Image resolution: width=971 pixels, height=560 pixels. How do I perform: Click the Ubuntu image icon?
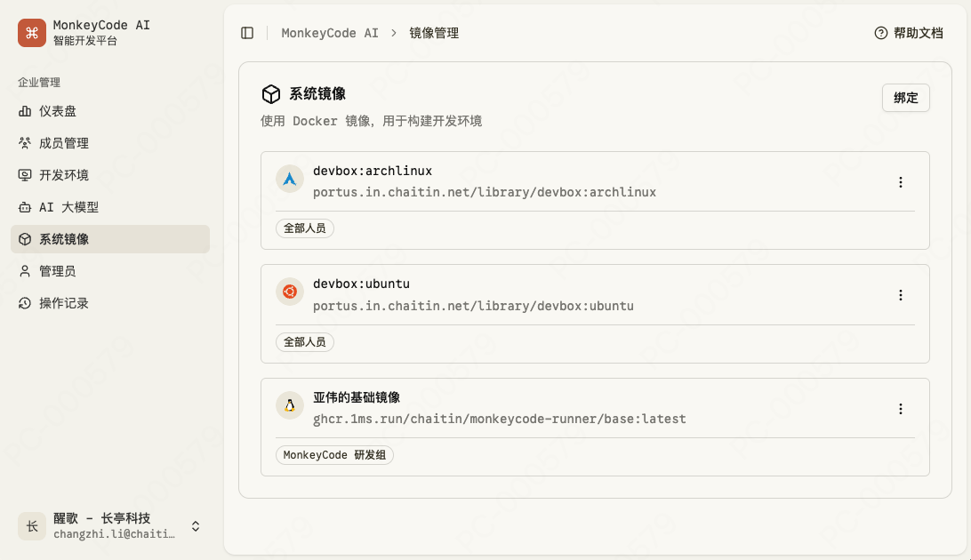290,292
